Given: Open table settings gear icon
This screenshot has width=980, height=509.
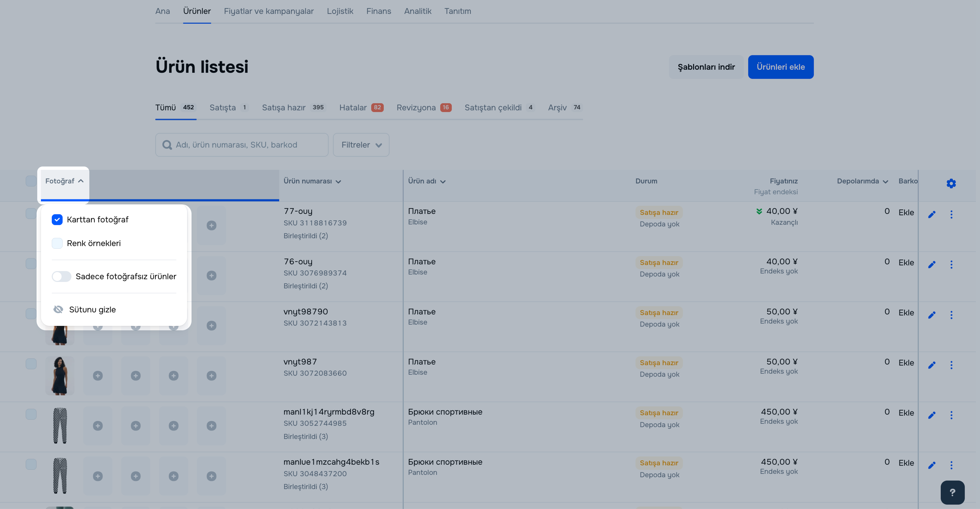Looking at the screenshot, I should tap(951, 183).
